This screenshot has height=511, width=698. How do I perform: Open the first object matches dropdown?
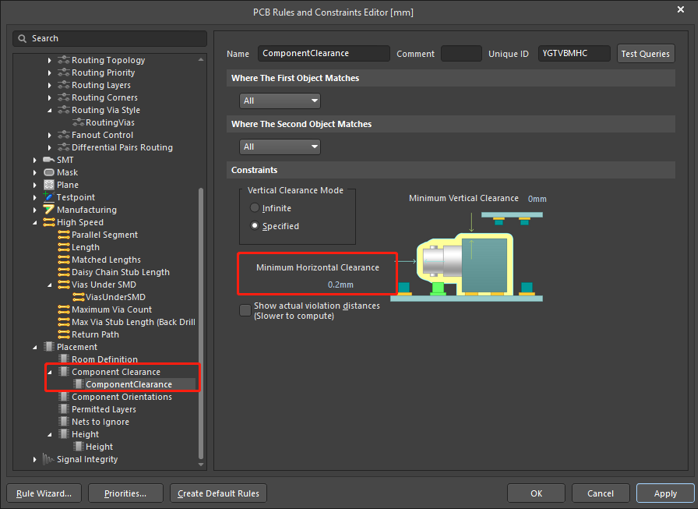[280, 101]
